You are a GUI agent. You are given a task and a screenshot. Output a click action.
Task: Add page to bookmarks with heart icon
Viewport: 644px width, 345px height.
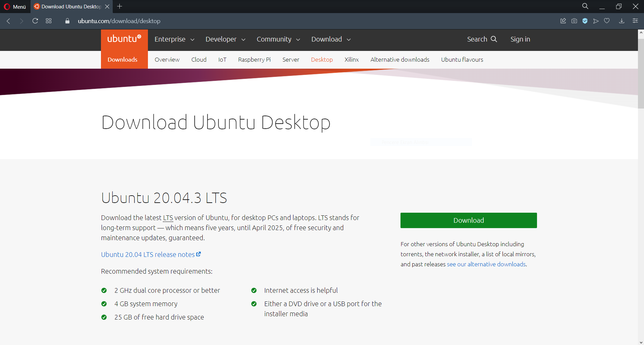[607, 21]
